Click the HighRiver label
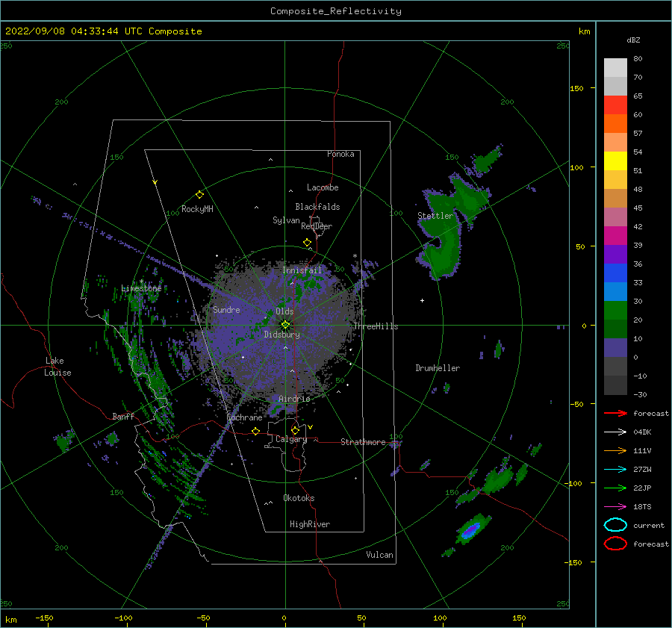Viewport: 672px width, 628px height. tap(310, 524)
